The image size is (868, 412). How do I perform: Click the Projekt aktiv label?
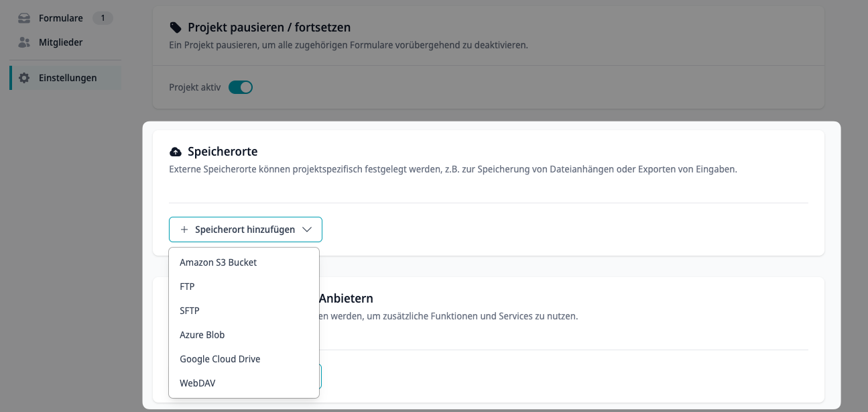click(x=194, y=87)
